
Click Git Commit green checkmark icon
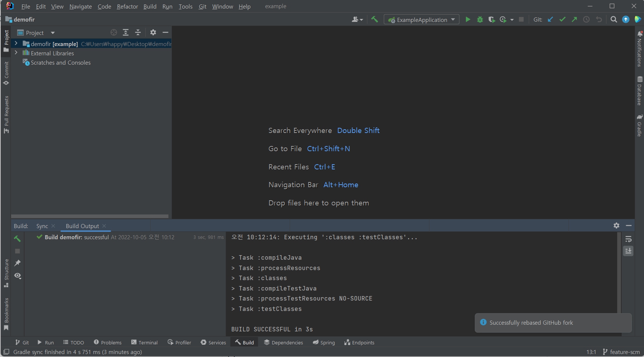[x=562, y=19]
